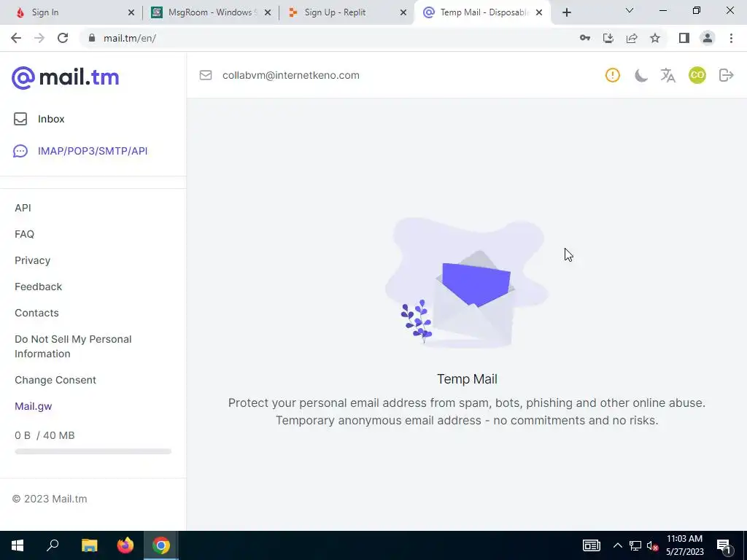Click the install app icon
This screenshot has height=560, width=747.
point(608,38)
